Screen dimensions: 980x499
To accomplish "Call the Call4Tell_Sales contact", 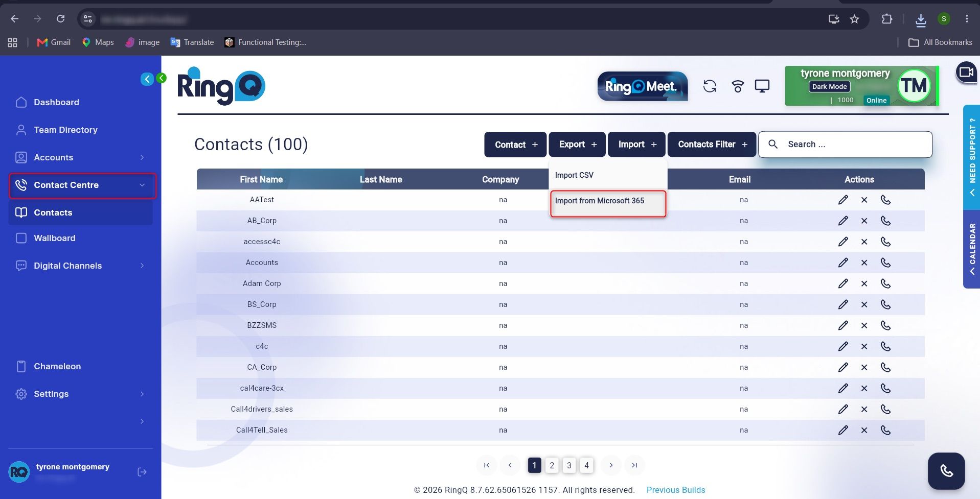I will click(x=885, y=430).
